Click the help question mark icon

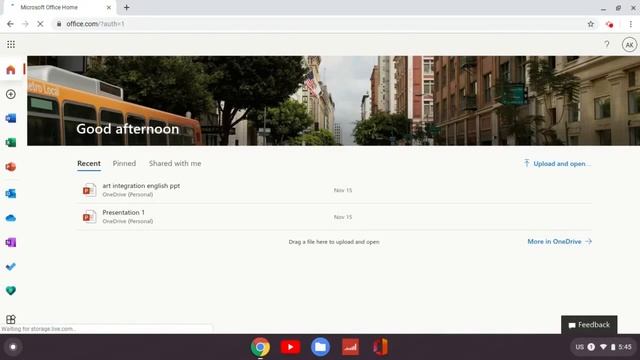[607, 44]
